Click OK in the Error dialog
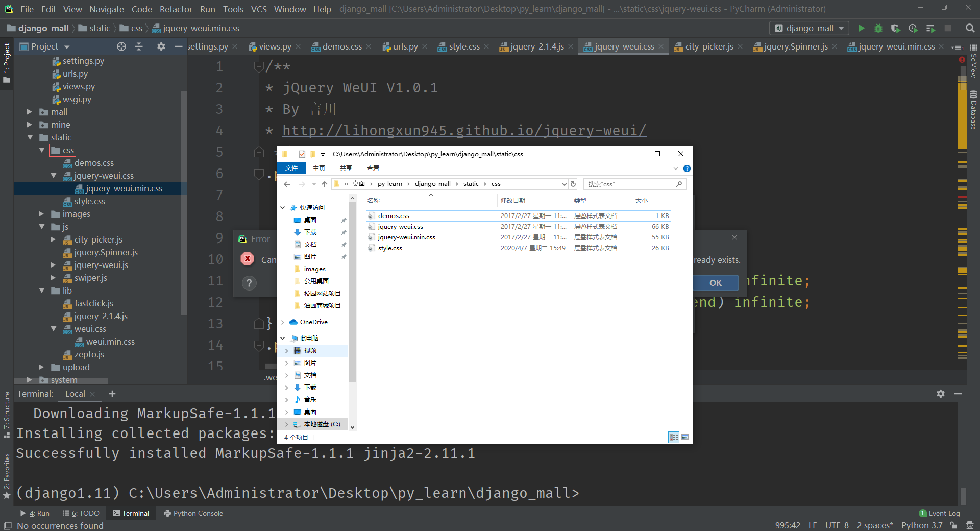The width and height of the screenshot is (980, 531). point(716,283)
